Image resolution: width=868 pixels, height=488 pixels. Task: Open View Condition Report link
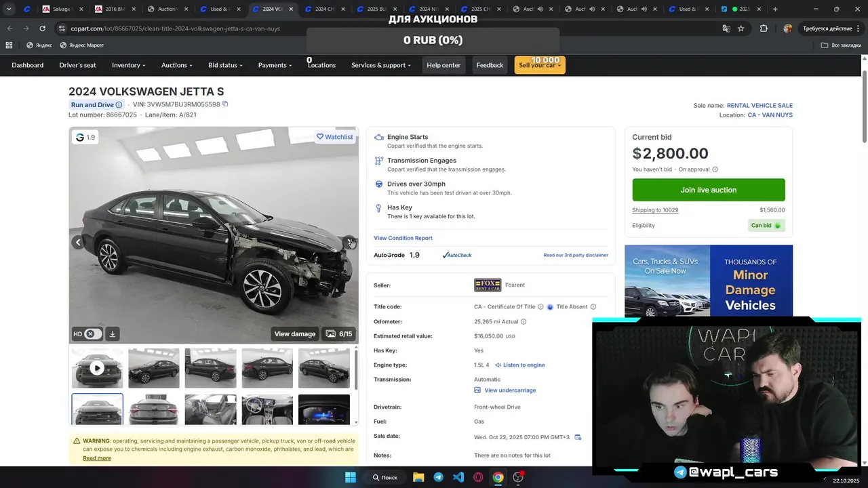[403, 238]
